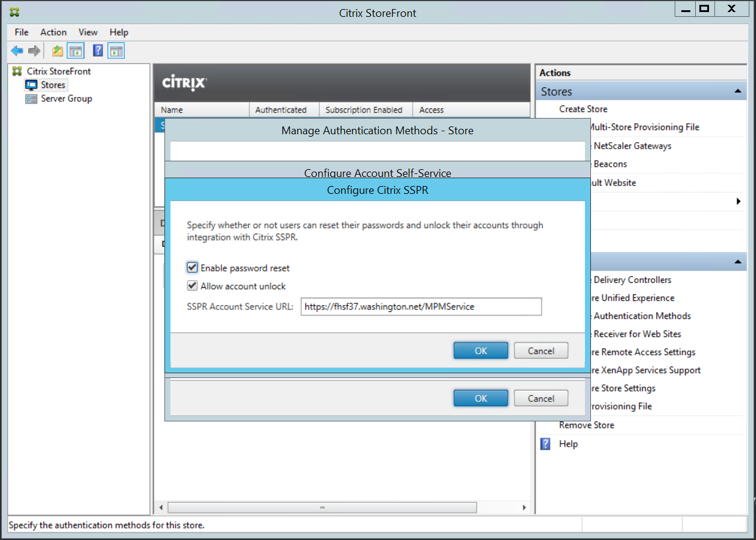This screenshot has height=540, width=756.
Task: Click the blue Back arrow in toolbar
Action: pyautogui.click(x=17, y=51)
